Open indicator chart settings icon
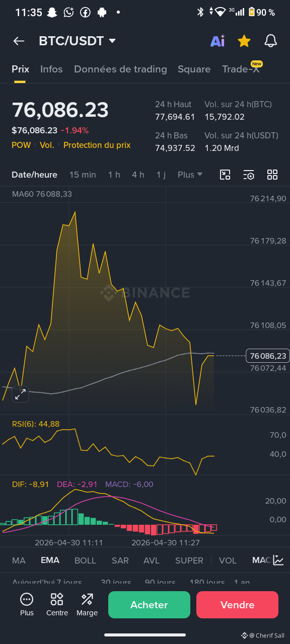Screen dimensions: 290x644 [x=278, y=560]
